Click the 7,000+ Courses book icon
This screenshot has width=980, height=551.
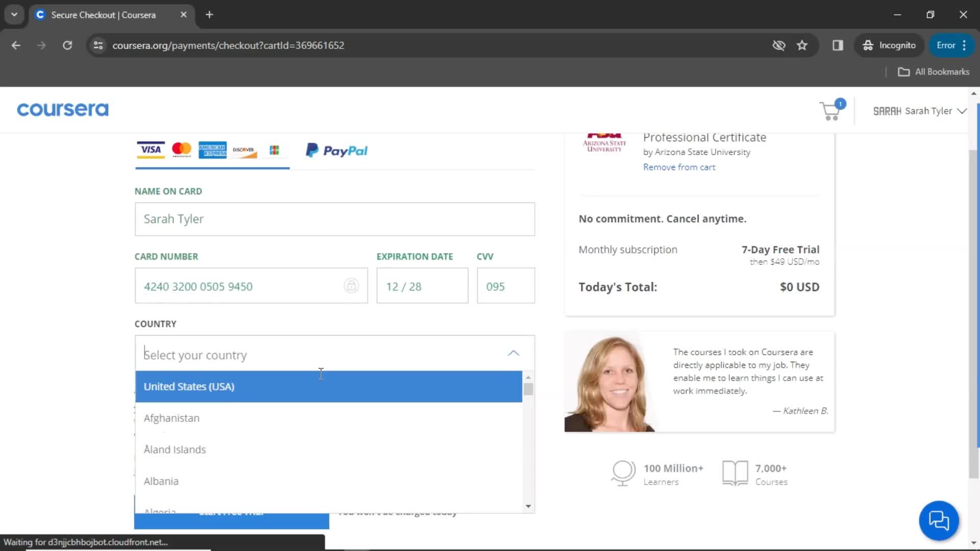(x=735, y=473)
